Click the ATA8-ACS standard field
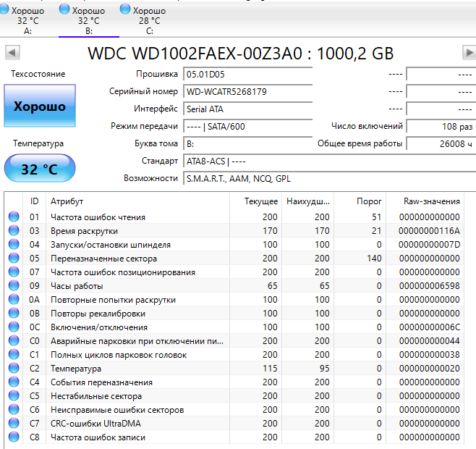The height and width of the screenshot is (449, 476). click(330, 161)
